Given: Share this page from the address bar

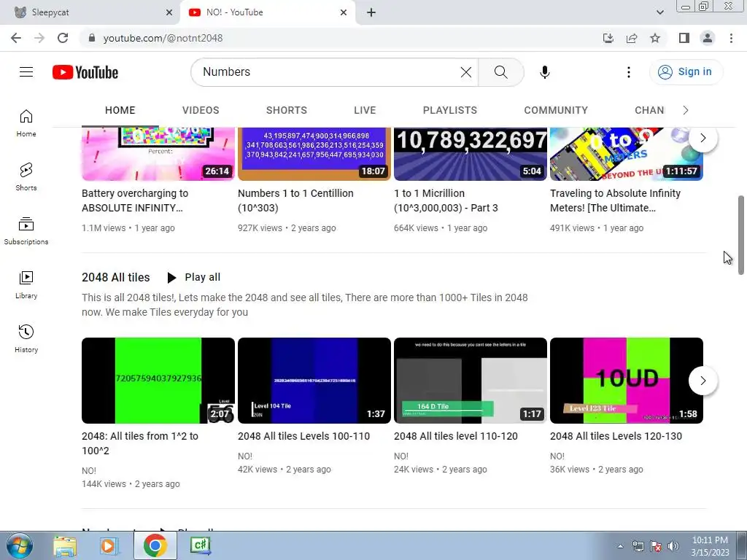Looking at the screenshot, I should [632, 38].
